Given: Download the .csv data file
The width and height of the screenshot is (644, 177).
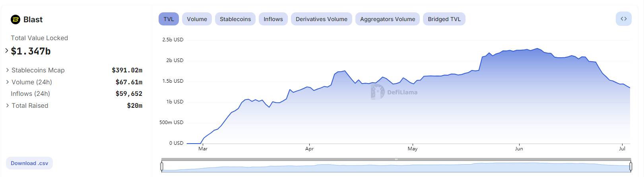Looking at the screenshot, I should (29, 163).
